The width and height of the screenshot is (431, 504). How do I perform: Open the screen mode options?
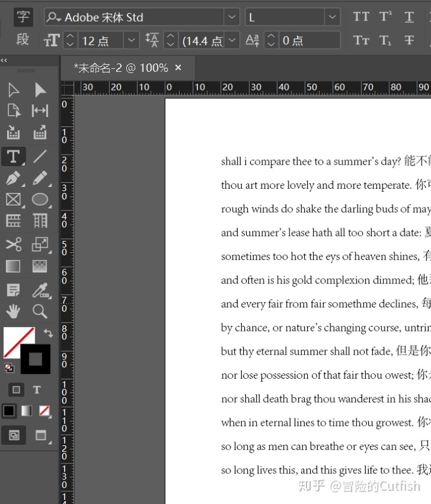pos(41,436)
